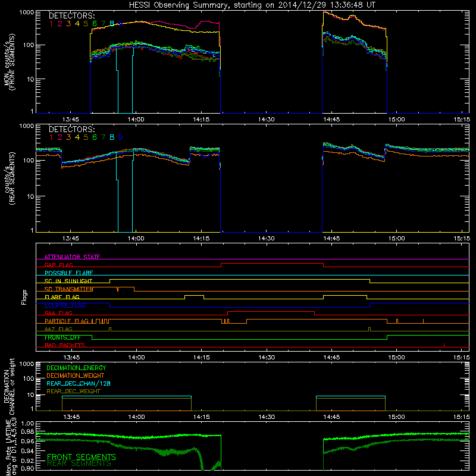Click the POSSIBLE_FLARE flag label
Screen dimensions: 476x476
pyautogui.click(x=68, y=273)
